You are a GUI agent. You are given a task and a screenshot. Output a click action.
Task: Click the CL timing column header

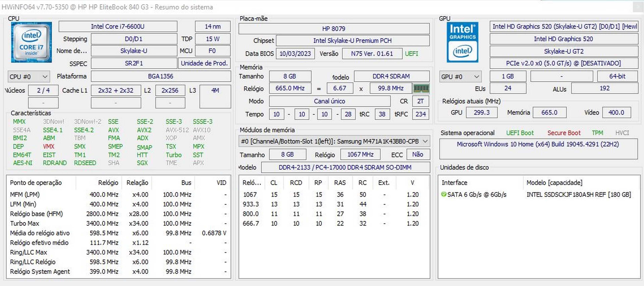pyautogui.click(x=274, y=183)
